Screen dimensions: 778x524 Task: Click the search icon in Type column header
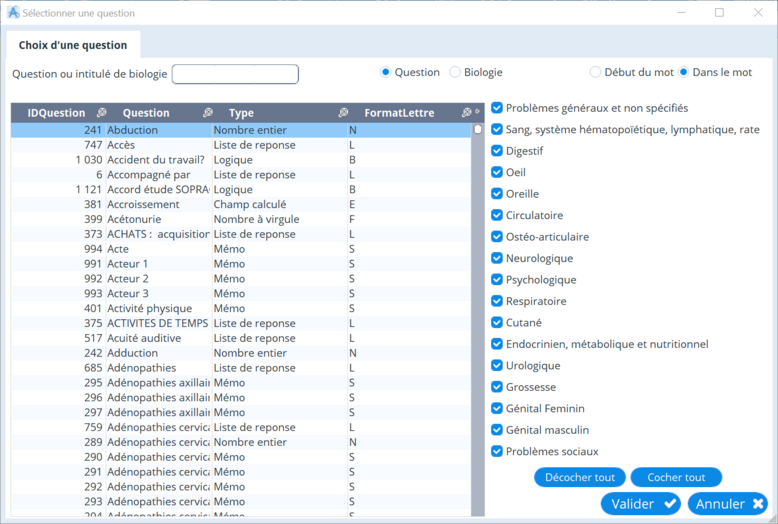pyautogui.click(x=343, y=113)
